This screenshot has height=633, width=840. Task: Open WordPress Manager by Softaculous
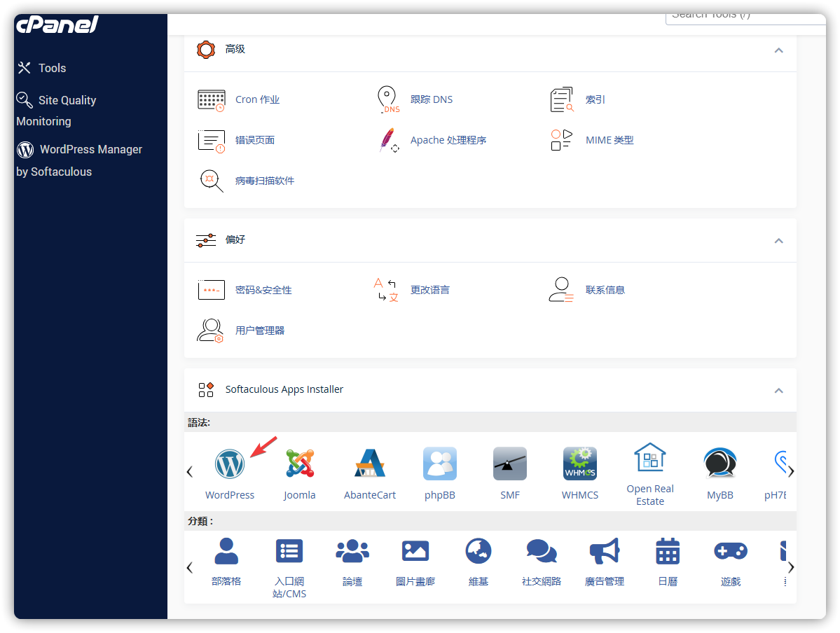tap(79, 160)
